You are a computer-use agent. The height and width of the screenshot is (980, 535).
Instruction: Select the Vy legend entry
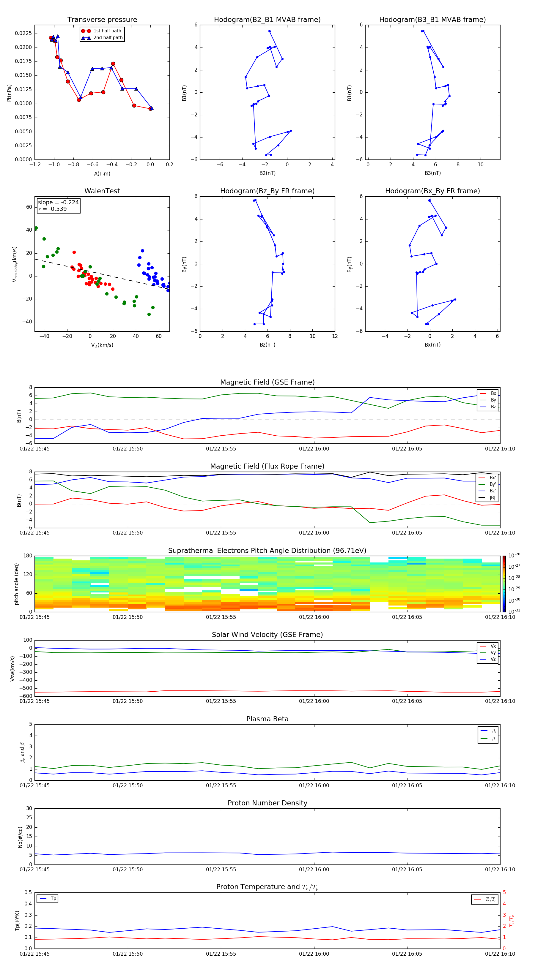click(x=488, y=652)
